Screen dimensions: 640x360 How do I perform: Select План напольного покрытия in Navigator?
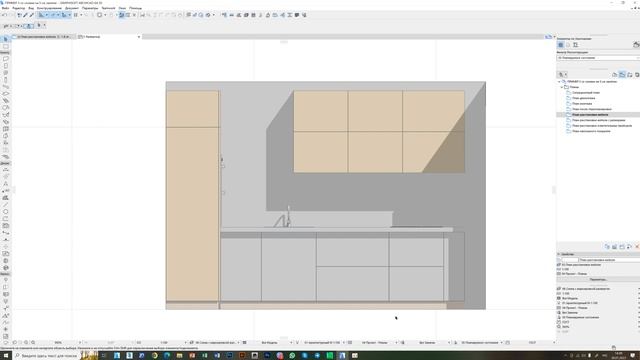coord(591,131)
